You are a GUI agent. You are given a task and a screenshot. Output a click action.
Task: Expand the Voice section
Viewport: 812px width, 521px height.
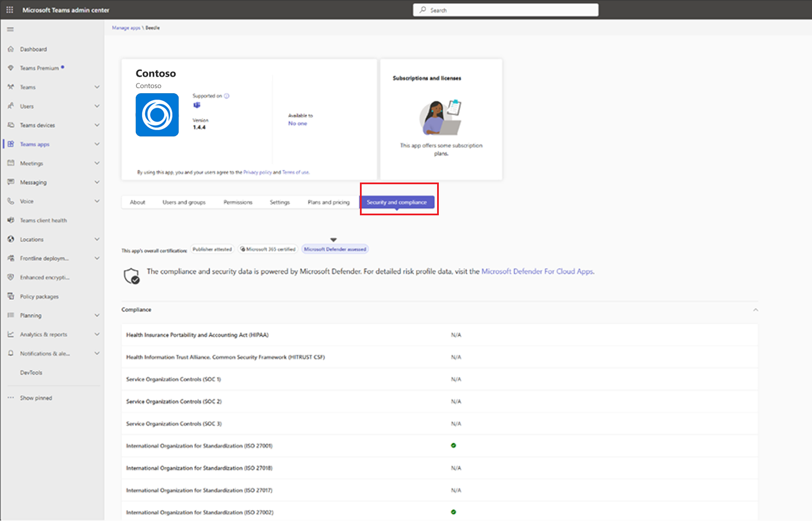97,201
